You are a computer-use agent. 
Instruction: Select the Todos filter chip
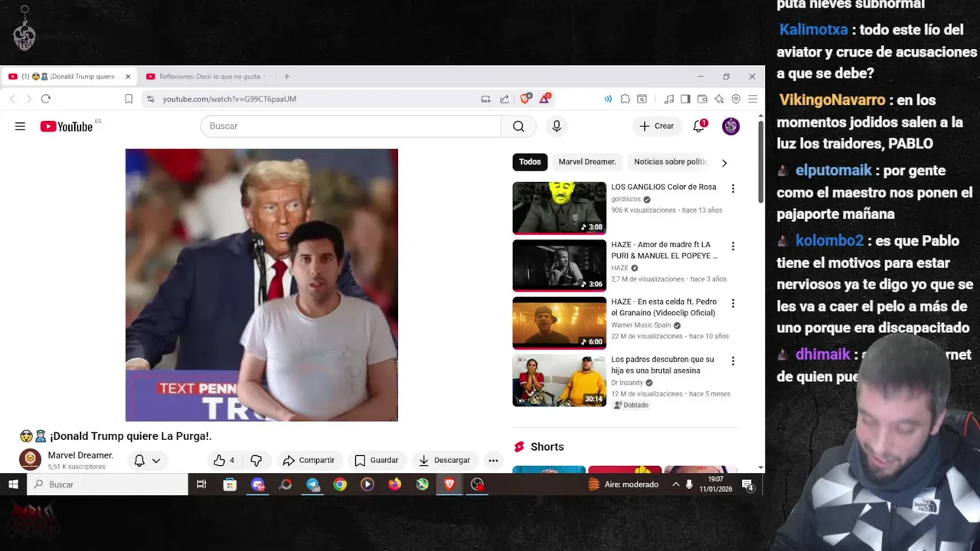530,161
